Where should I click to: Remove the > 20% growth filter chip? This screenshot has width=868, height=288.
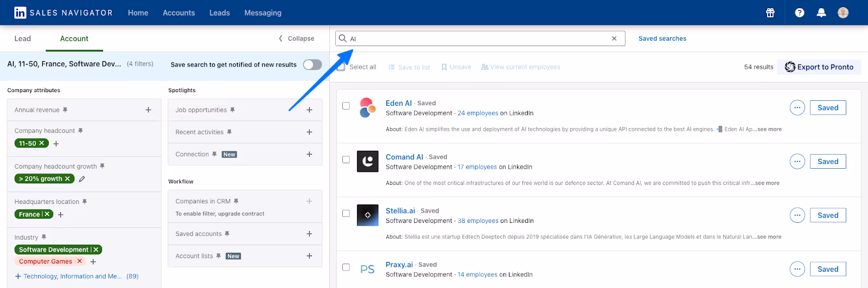click(x=67, y=178)
